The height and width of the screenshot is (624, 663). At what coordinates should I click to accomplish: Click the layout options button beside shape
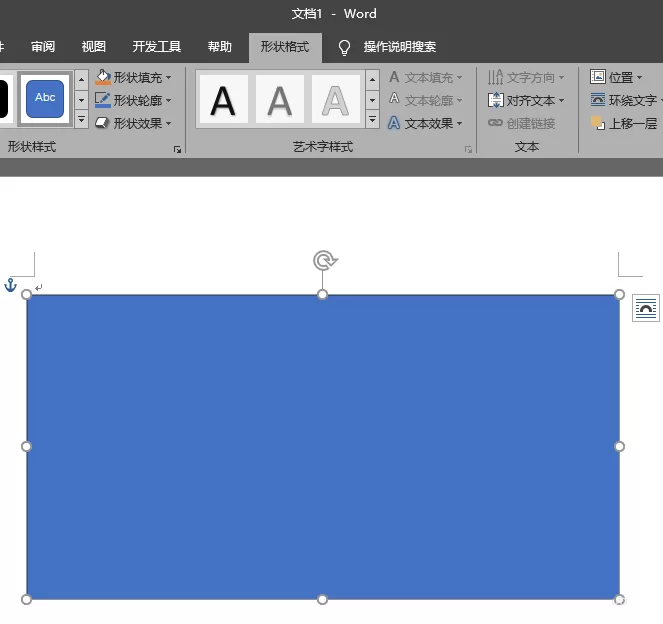[x=646, y=308]
